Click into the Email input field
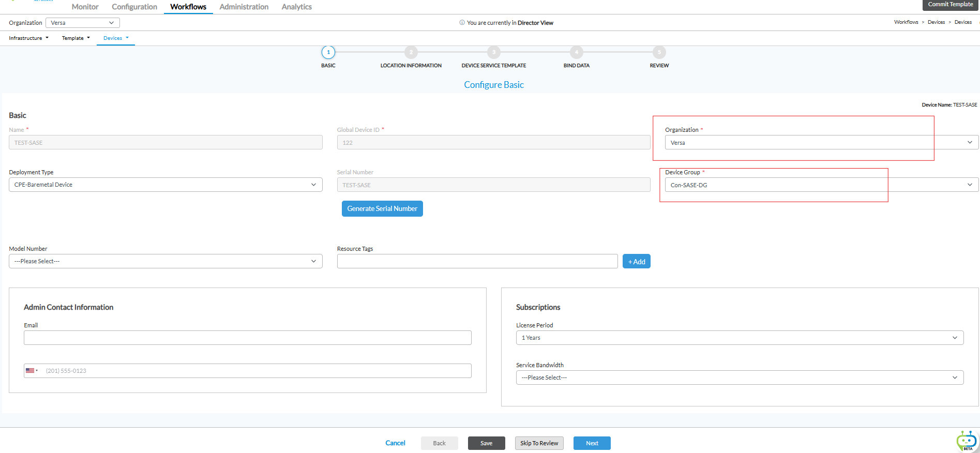Image resolution: width=980 pixels, height=453 pixels. [247, 338]
